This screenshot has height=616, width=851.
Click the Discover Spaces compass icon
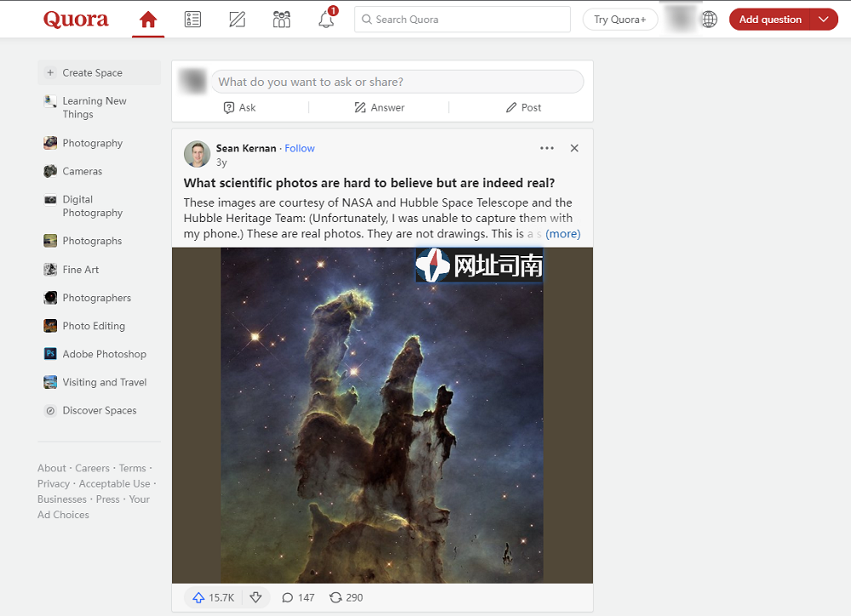tap(50, 410)
